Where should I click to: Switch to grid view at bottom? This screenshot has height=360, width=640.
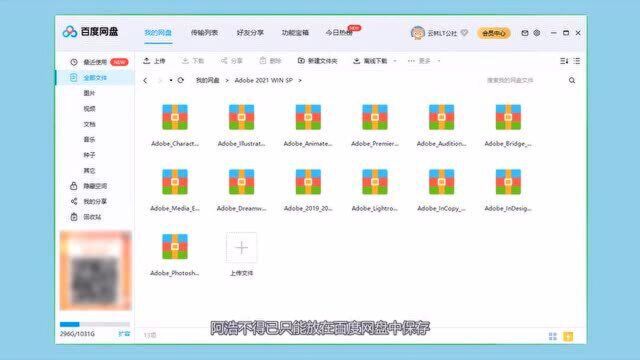553,336
